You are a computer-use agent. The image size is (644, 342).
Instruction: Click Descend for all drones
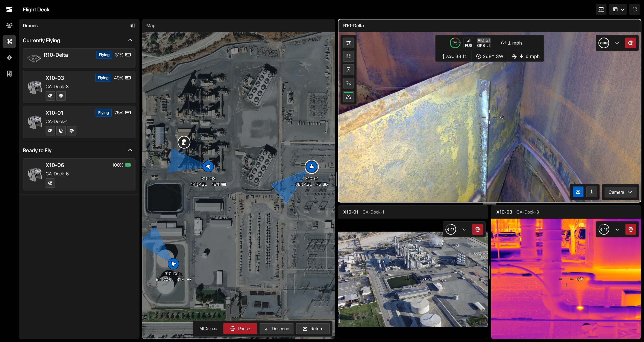(x=276, y=329)
